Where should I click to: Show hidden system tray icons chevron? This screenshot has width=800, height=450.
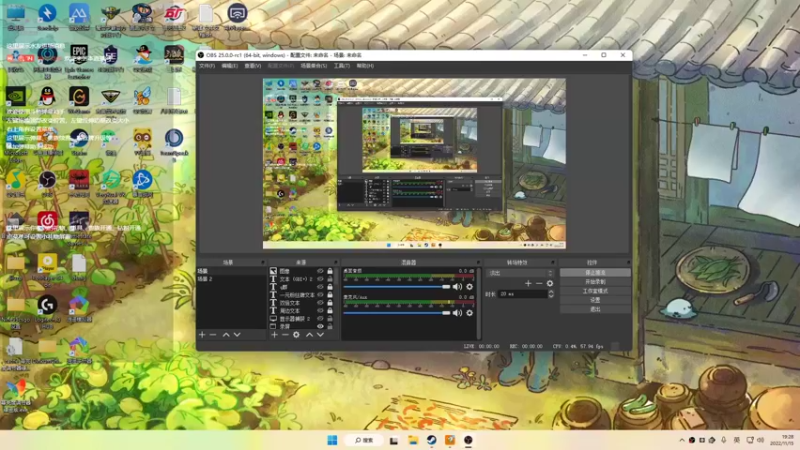click(x=682, y=440)
